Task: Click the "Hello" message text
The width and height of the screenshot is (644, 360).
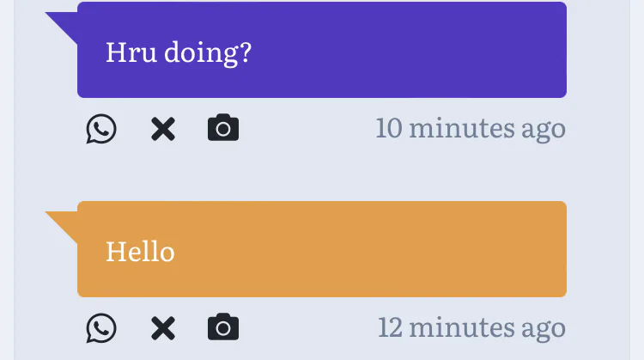Action: (x=140, y=252)
